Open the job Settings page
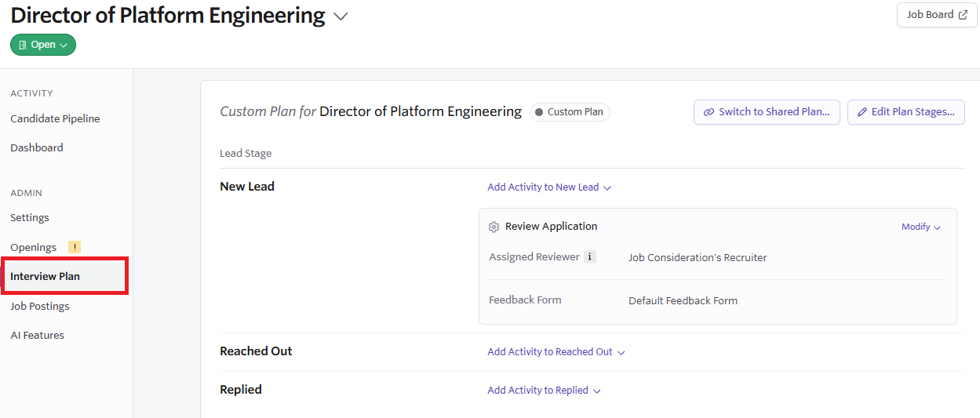 pyautogui.click(x=30, y=217)
